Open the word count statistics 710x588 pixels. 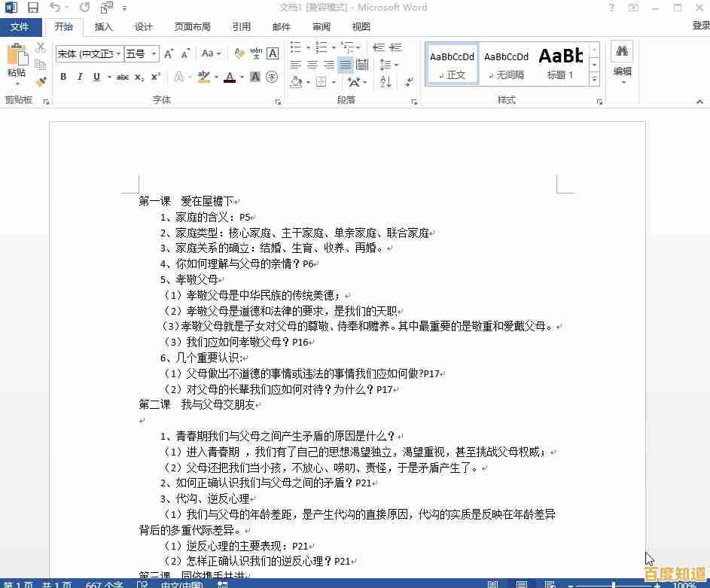point(103,584)
